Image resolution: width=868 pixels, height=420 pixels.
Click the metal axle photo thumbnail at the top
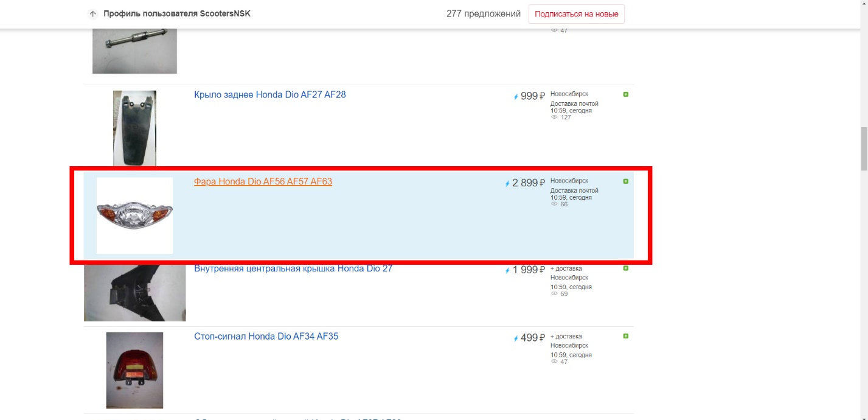134,51
